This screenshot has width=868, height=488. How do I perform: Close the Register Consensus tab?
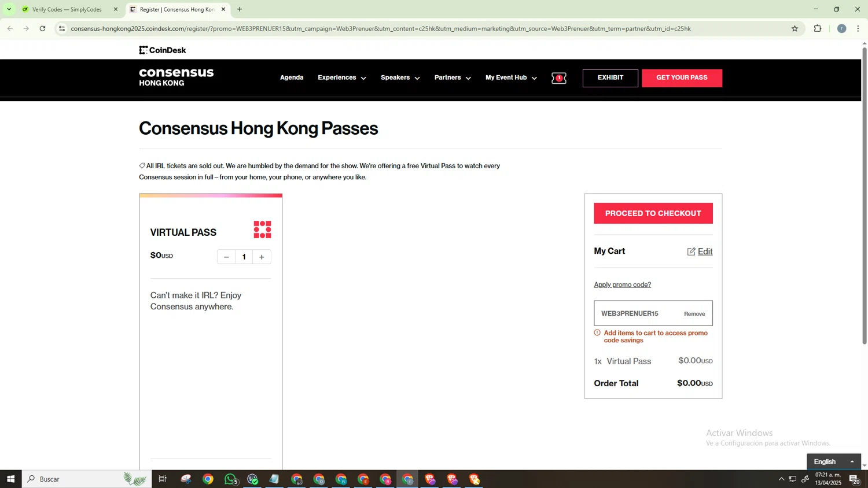click(x=223, y=9)
